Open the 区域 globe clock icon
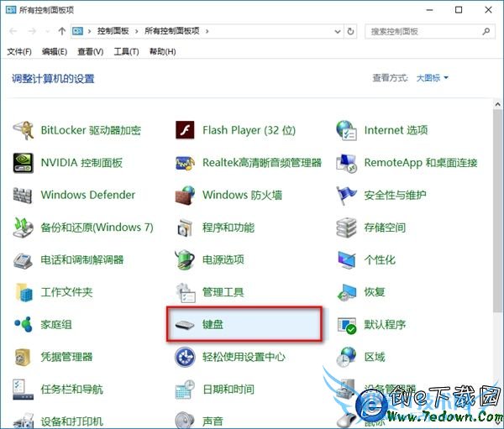This screenshot has width=504, height=429. (346, 357)
